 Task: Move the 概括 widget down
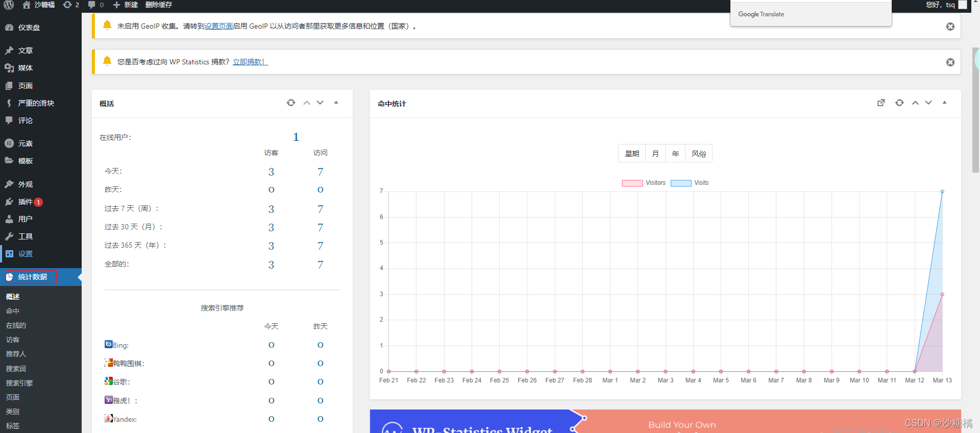click(x=320, y=103)
